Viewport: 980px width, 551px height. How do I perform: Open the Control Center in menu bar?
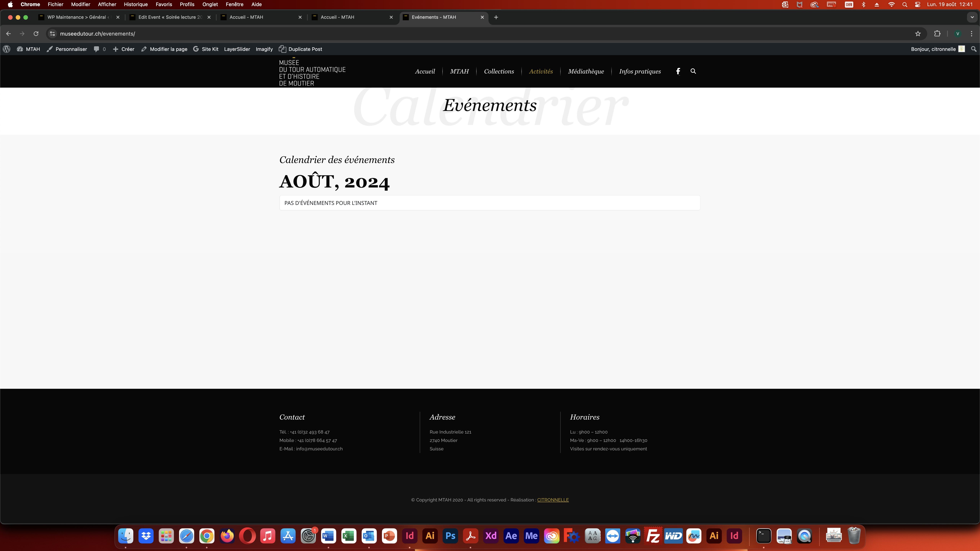point(918,5)
